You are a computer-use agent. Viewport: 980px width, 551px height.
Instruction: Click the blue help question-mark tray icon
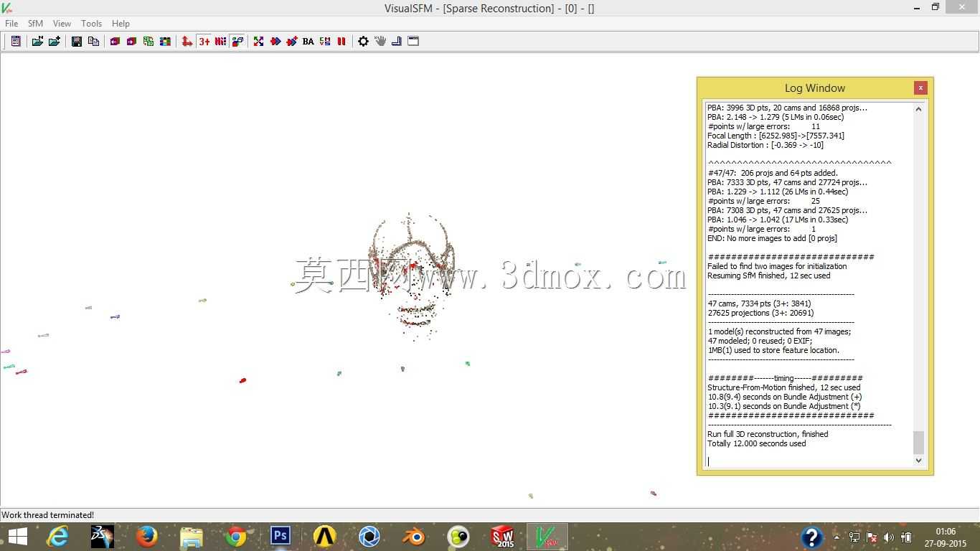click(812, 537)
